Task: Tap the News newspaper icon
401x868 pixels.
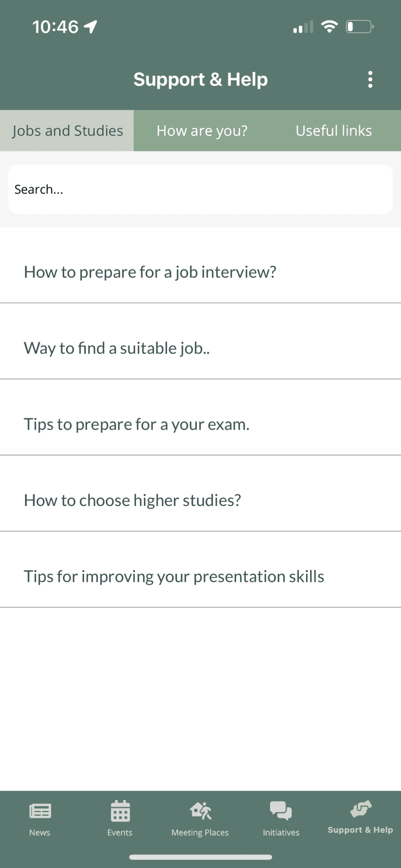Action: point(40,811)
